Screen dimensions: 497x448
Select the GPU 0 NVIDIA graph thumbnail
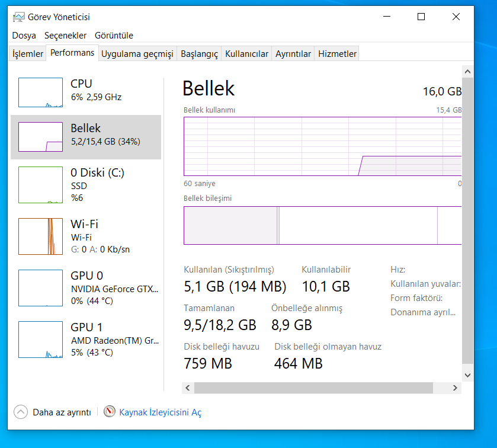click(x=40, y=288)
